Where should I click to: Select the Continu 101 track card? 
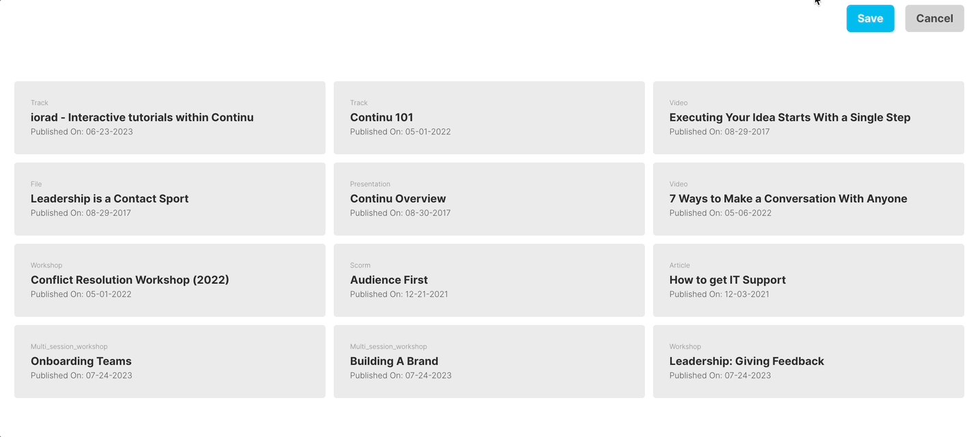pyautogui.click(x=489, y=117)
